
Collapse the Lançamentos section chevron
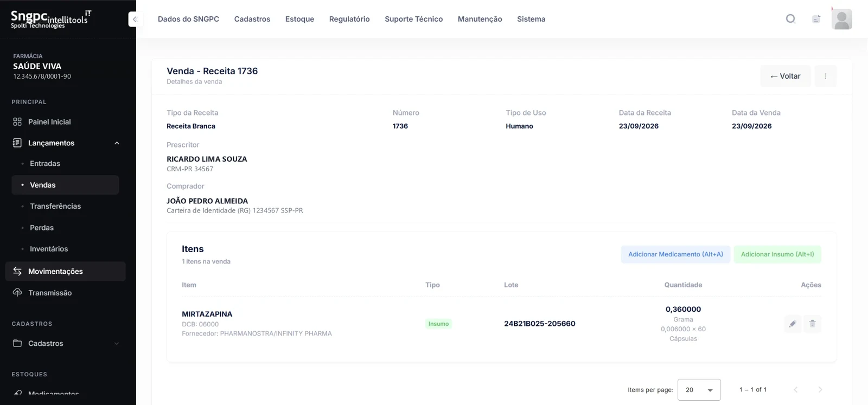pyautogui.click(x=117, y=143)
